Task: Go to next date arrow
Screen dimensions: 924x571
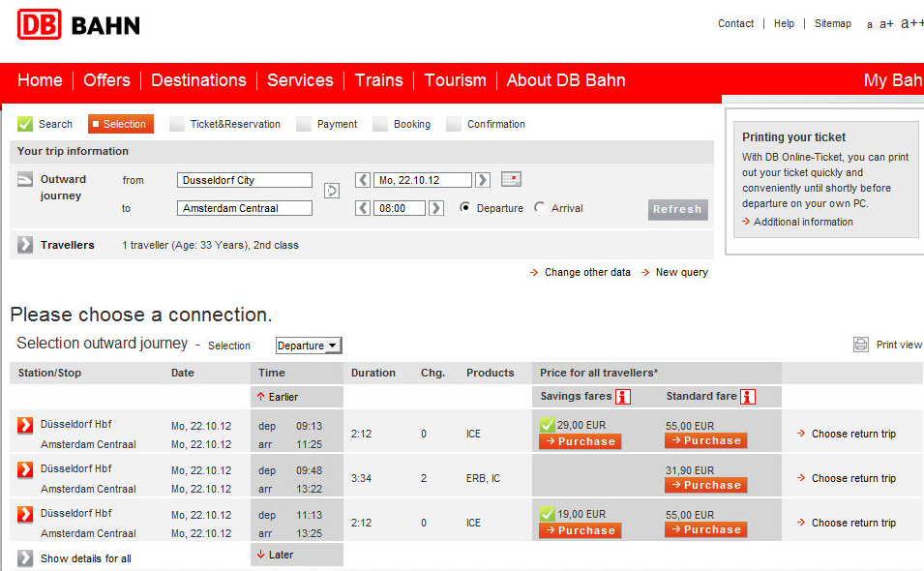Action: point(483,180)
